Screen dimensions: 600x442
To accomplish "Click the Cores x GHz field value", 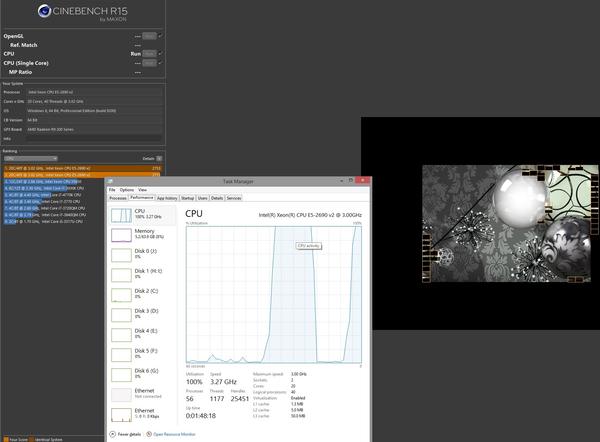I will click(94, 101).
